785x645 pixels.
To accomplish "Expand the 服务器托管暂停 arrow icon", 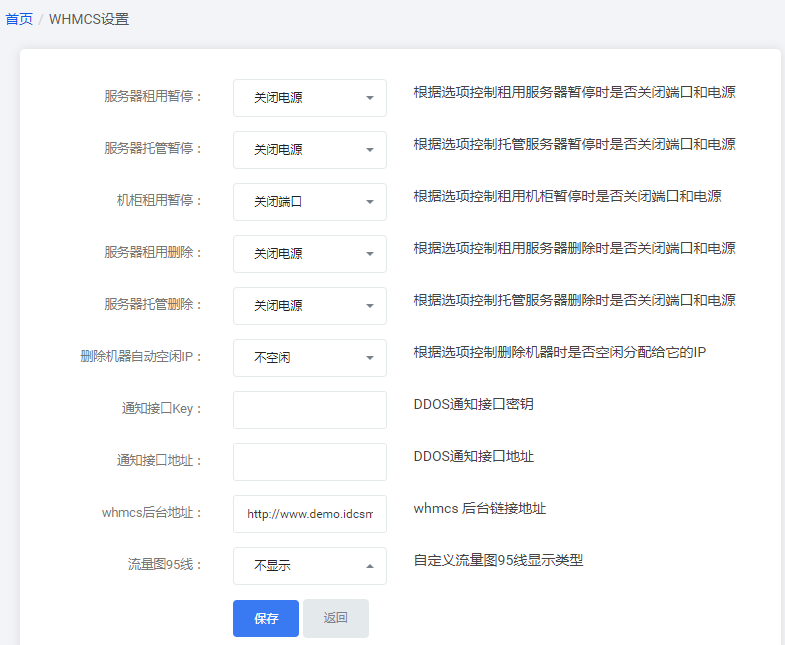I will (x=370, y=150).
